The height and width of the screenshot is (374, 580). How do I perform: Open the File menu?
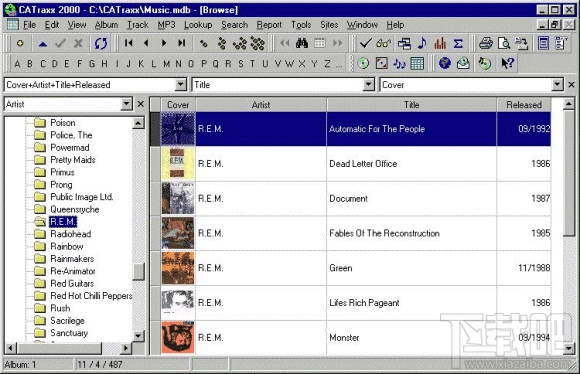(29, 25)
